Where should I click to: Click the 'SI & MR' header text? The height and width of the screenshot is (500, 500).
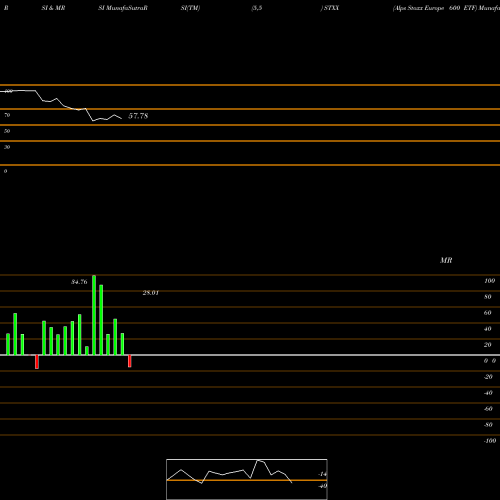(53, 8)
